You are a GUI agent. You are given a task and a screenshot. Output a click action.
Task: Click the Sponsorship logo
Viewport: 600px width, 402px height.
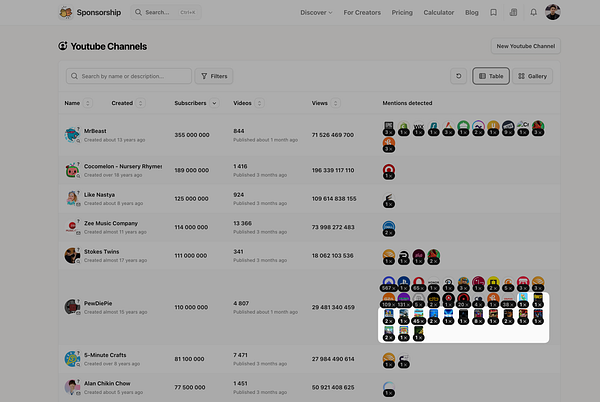click(90, 12)
